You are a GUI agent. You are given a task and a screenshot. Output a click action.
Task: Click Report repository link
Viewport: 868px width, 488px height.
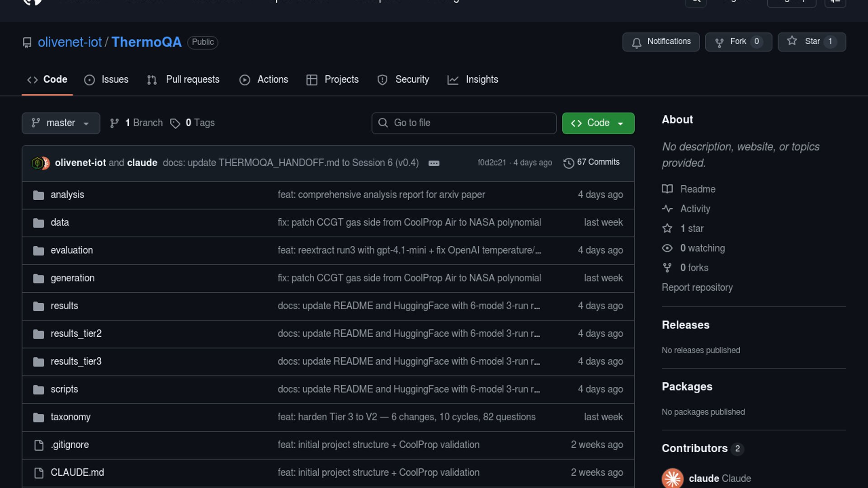click(x=697, y=287)
